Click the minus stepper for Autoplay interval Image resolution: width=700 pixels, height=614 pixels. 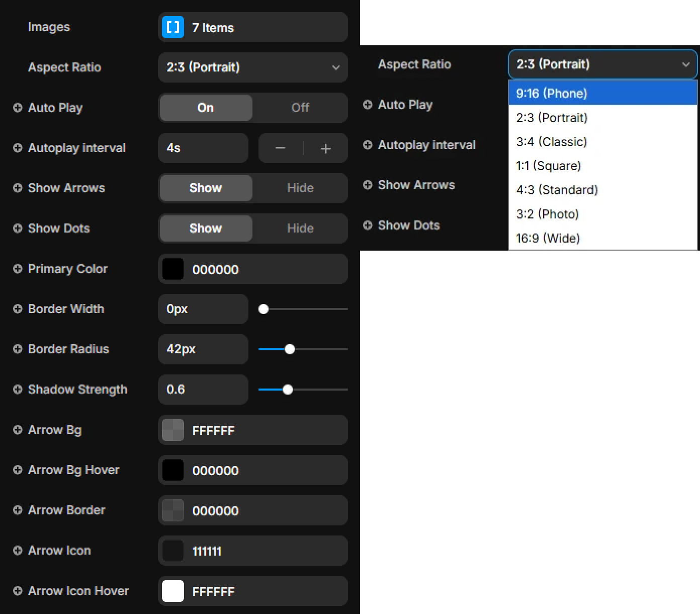281,148
